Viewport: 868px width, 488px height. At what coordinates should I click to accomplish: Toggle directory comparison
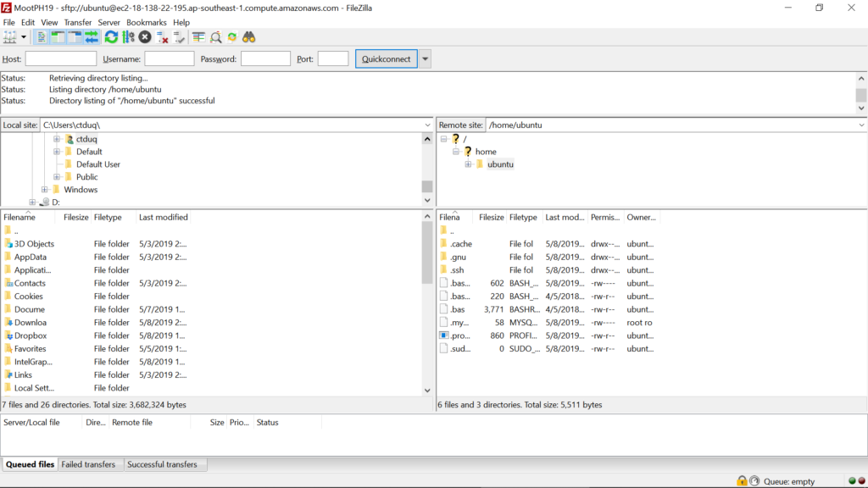click(x=216, y=37)
